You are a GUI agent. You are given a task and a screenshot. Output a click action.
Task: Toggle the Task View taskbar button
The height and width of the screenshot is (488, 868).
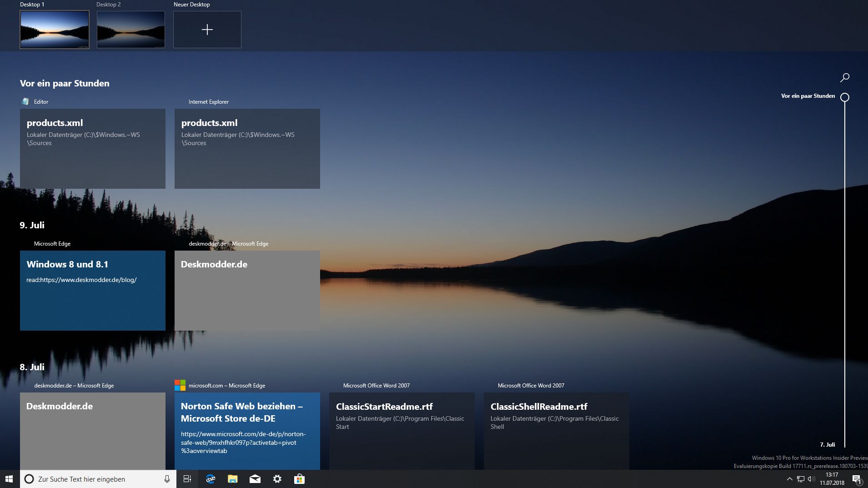click(187, 479)
